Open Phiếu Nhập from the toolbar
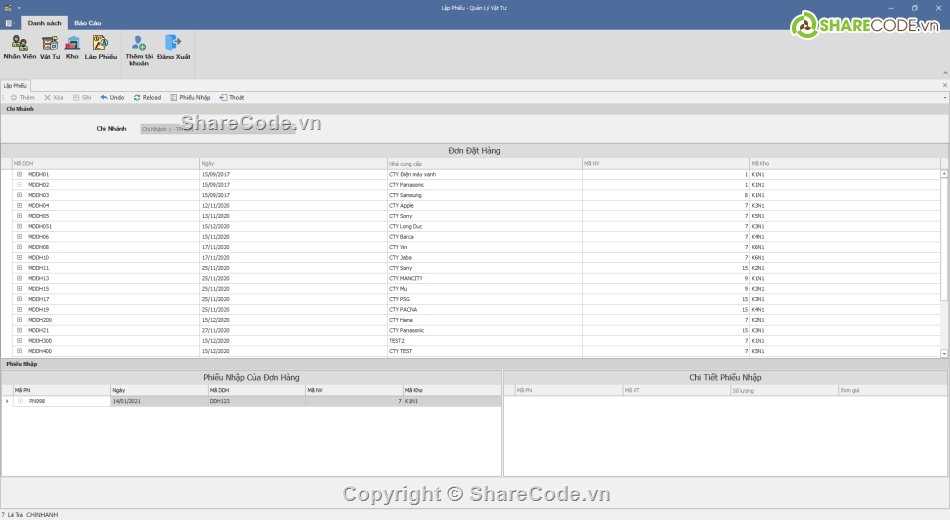 pos(190,97)
